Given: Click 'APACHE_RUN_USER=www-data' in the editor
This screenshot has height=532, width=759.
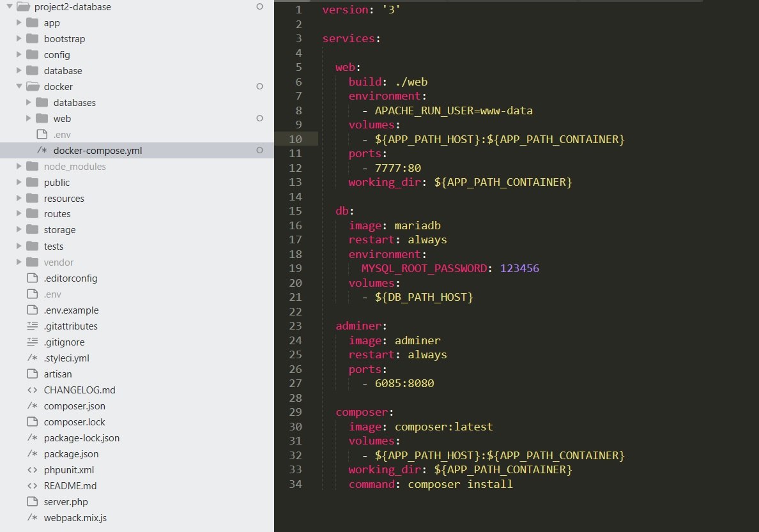Looking at the screenshot, I should point(454,111).
